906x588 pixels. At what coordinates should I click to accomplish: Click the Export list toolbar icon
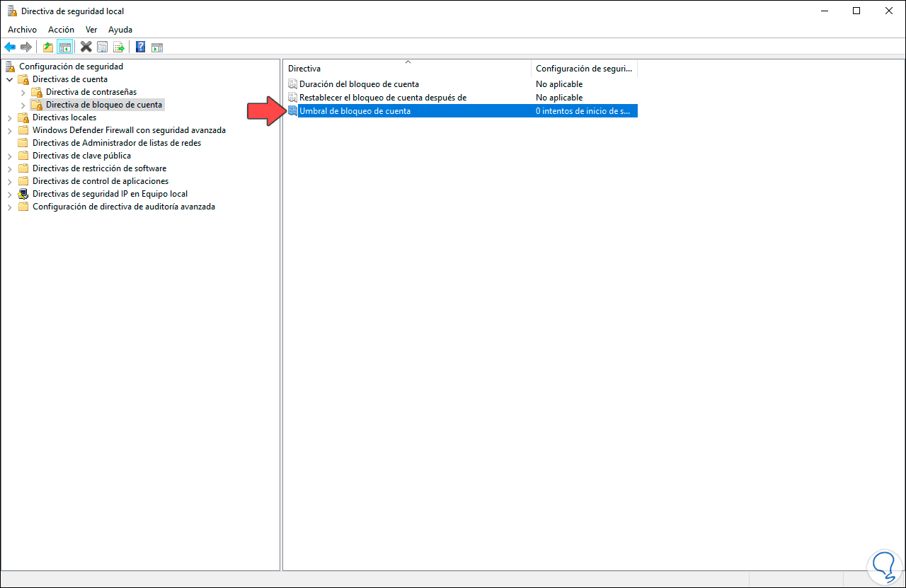120,47
